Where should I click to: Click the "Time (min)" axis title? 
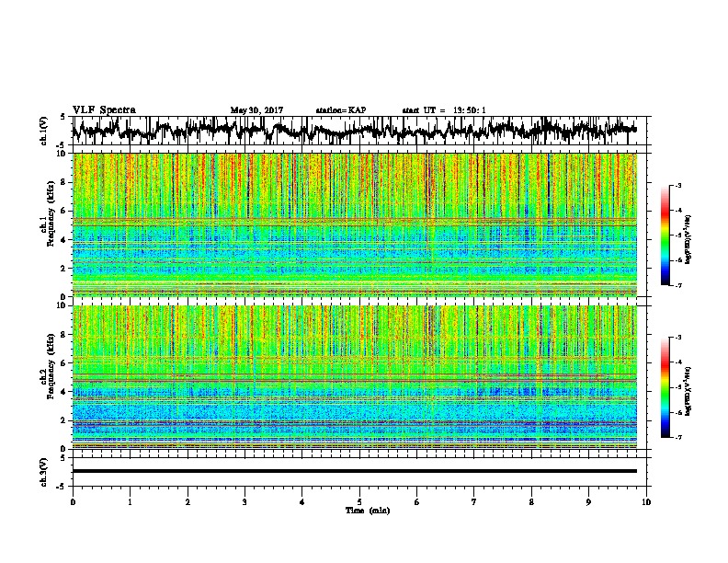point(368,510)
